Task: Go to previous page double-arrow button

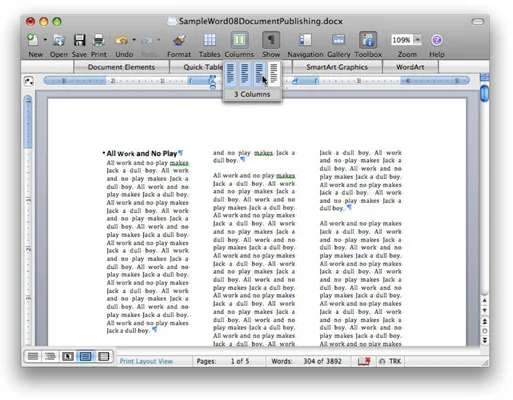Action: [x=485, y=321]
